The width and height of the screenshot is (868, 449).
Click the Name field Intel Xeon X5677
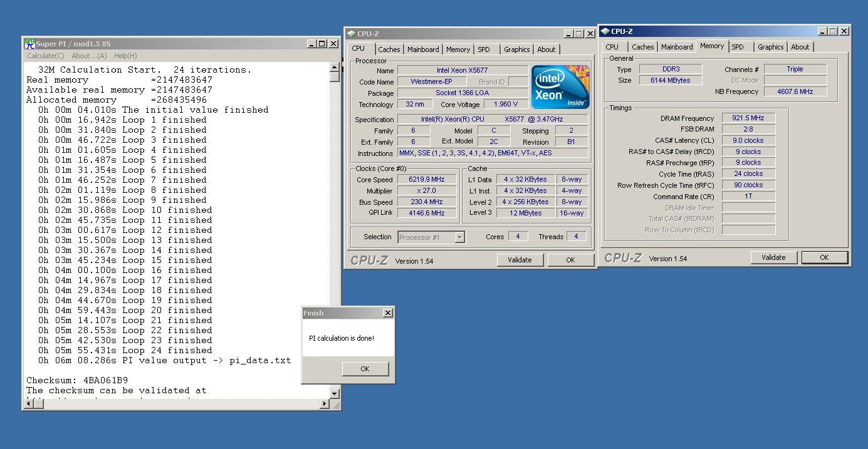click(463, 70)
